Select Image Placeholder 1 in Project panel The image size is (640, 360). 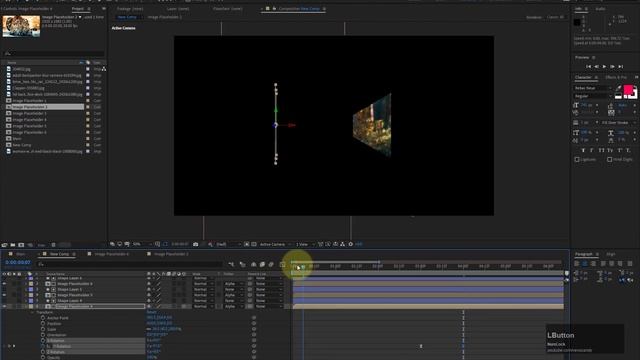(29, 100)
